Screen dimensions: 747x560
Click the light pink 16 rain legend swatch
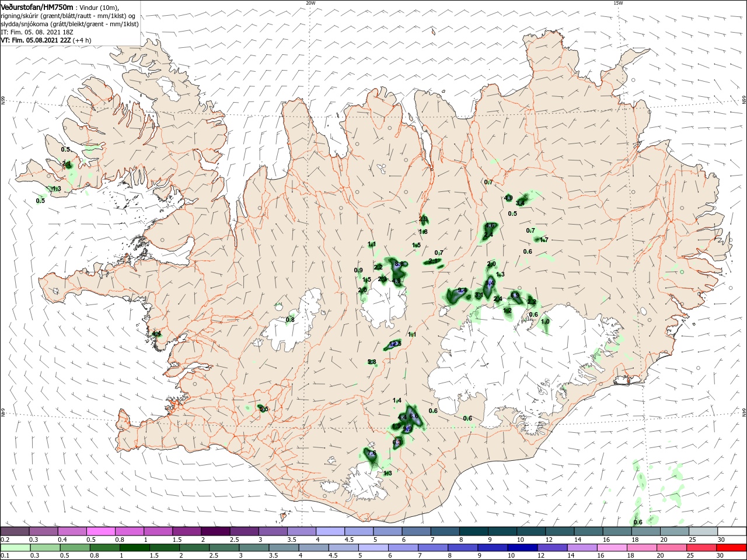(612, 548)
